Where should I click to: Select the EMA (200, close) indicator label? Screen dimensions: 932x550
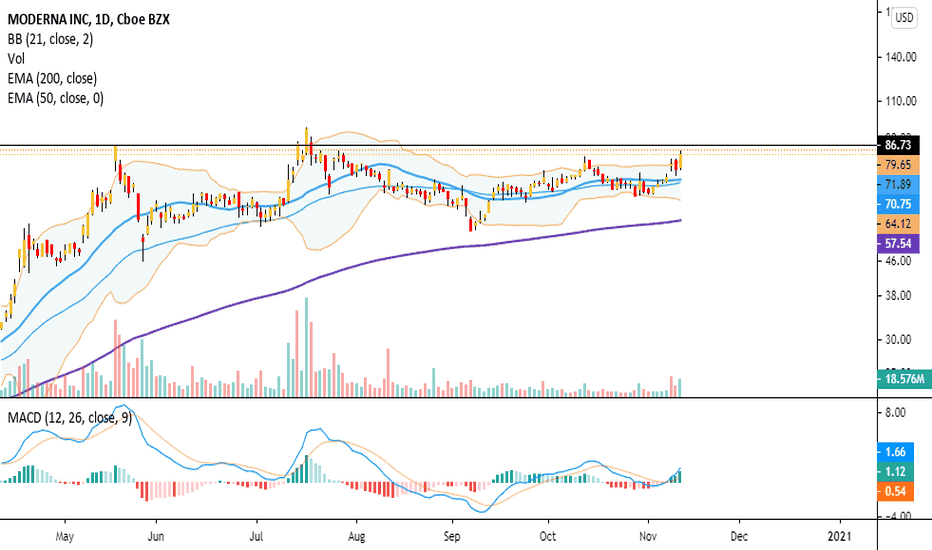(x=52, y=78)
